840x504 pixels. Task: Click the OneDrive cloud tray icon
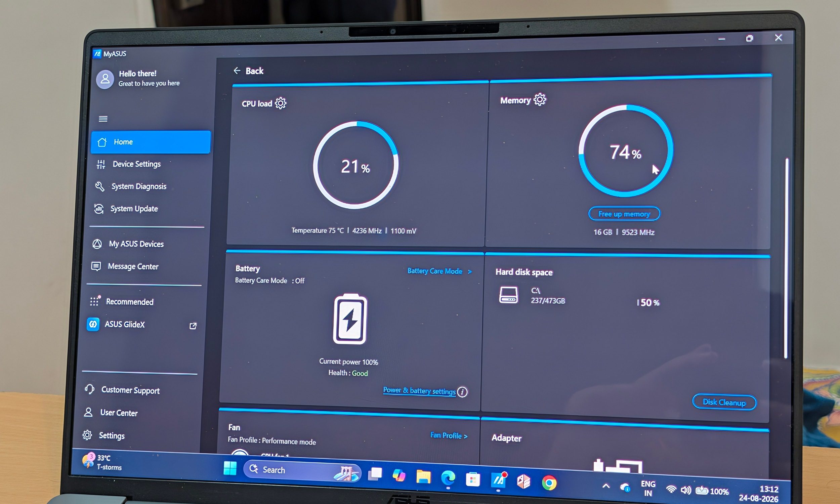625,488
